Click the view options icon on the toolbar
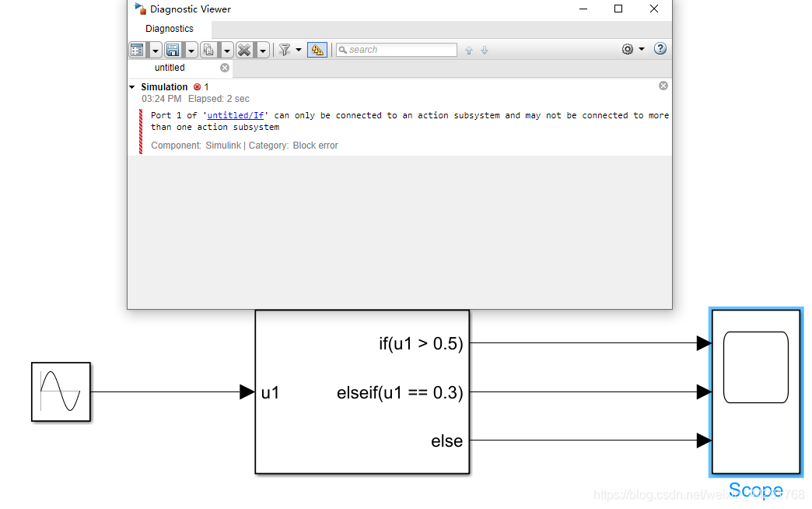 (x=137, y=49)
